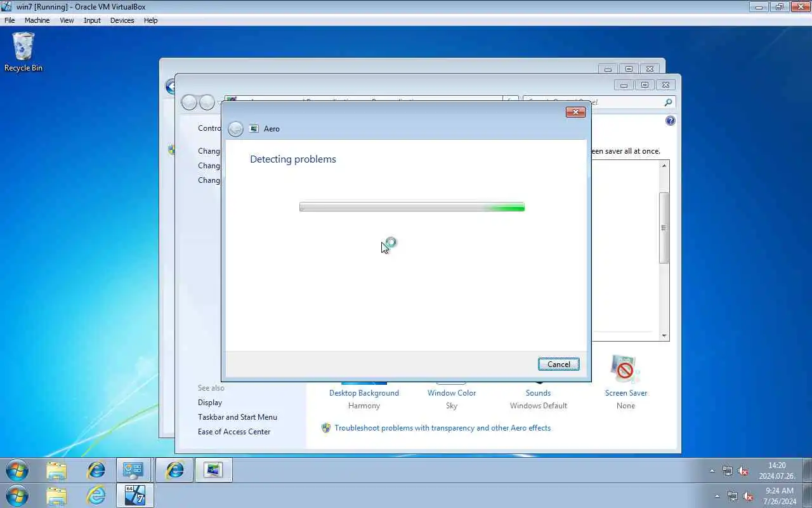This screenshot has width=812, height=508.
Task: Click Forward arrow in Personalization window
Action: (207, 102)
